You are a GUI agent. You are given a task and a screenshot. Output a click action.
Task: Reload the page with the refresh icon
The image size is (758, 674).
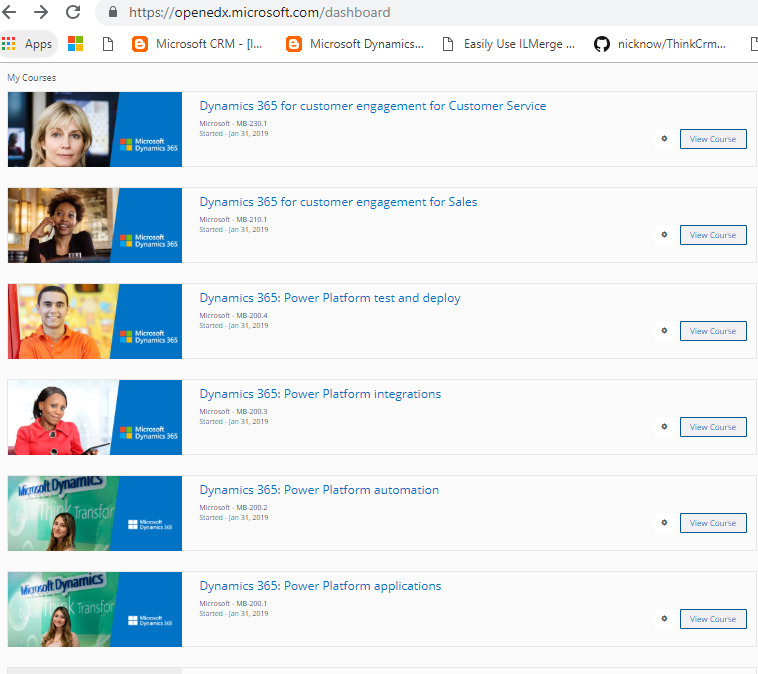tap(73, 12)
